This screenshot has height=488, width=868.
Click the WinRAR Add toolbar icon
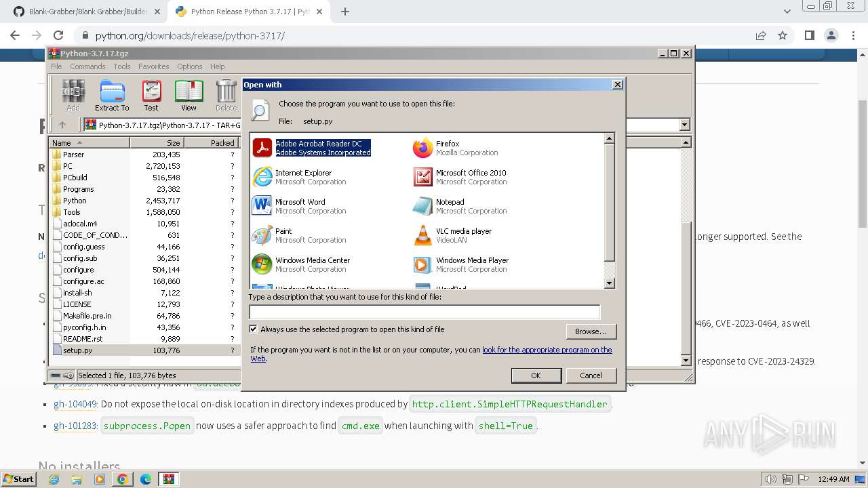coord(73,95)
